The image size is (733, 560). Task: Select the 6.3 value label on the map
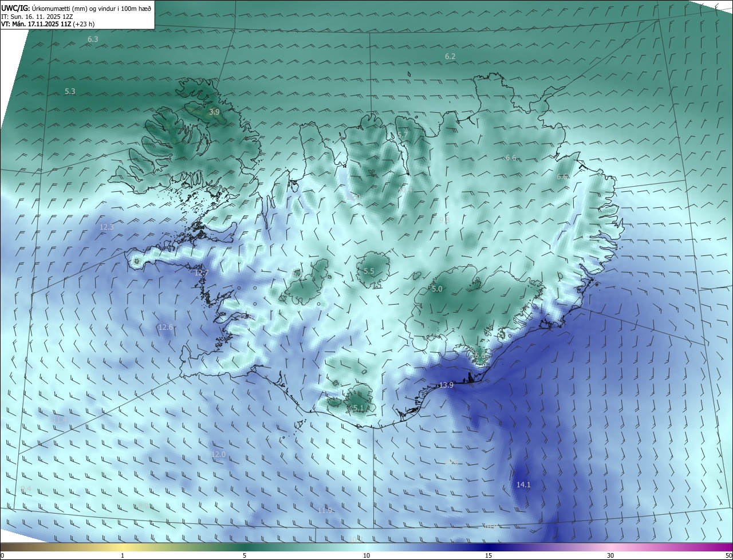[93, 40]
